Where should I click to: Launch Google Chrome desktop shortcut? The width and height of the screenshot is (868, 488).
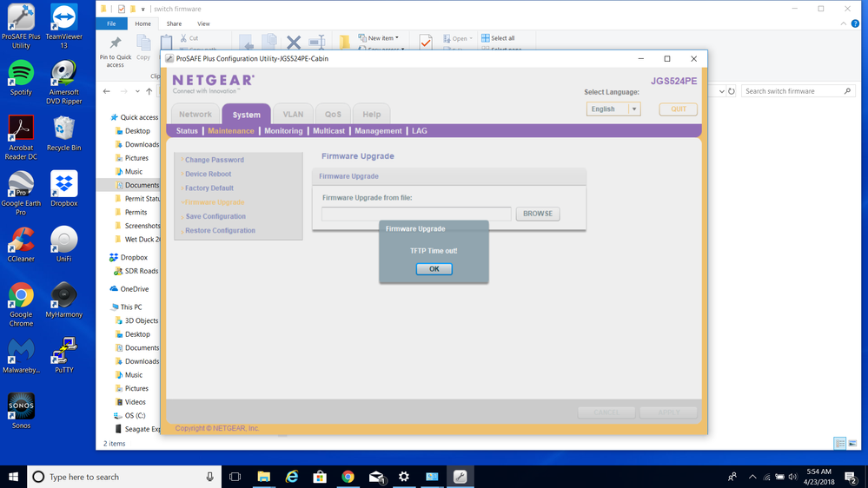21,304
